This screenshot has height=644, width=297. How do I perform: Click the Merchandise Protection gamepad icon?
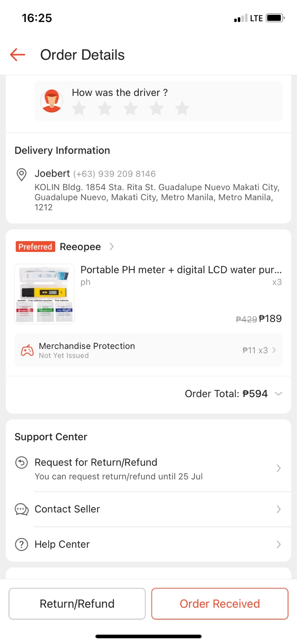pos(27,350)
